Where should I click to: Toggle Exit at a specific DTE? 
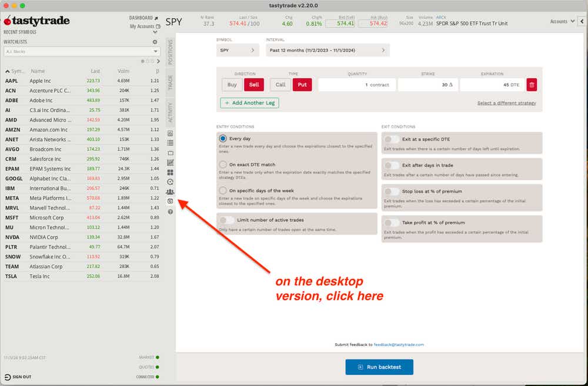(x=392, y=139)
